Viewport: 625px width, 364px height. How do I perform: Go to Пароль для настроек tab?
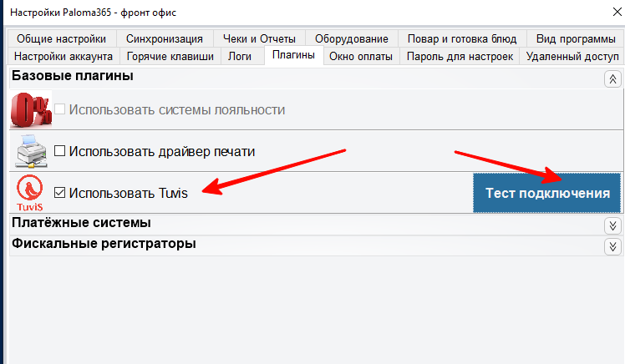(460, 56)
